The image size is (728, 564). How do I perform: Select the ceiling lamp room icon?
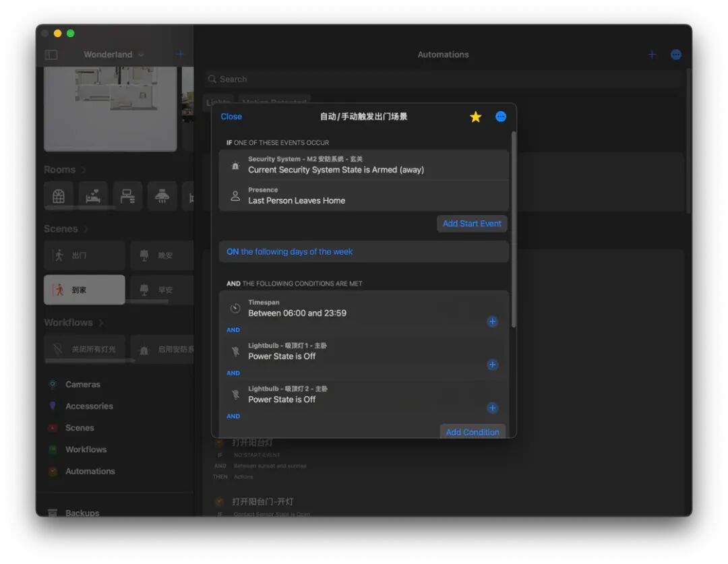click(162, 196)
